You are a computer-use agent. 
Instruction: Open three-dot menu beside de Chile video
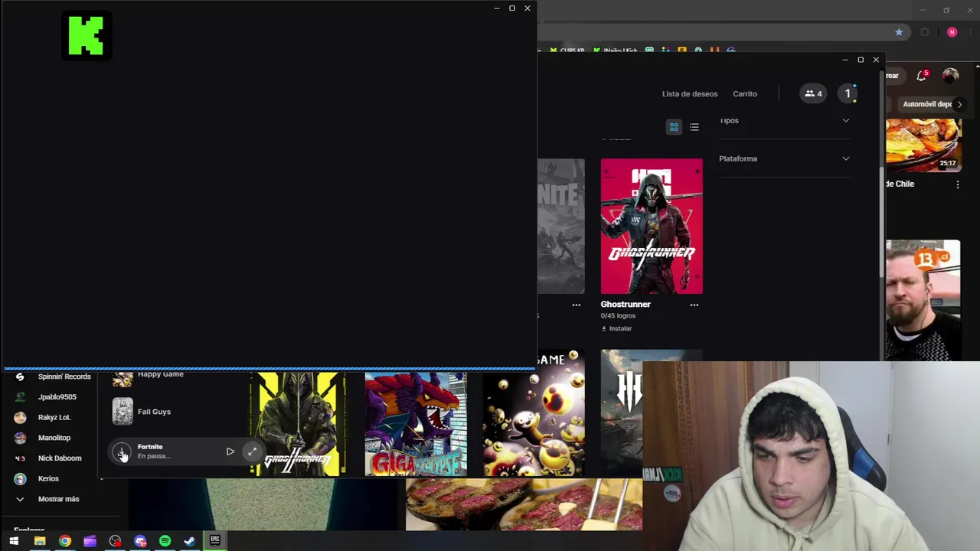point(957,184)
